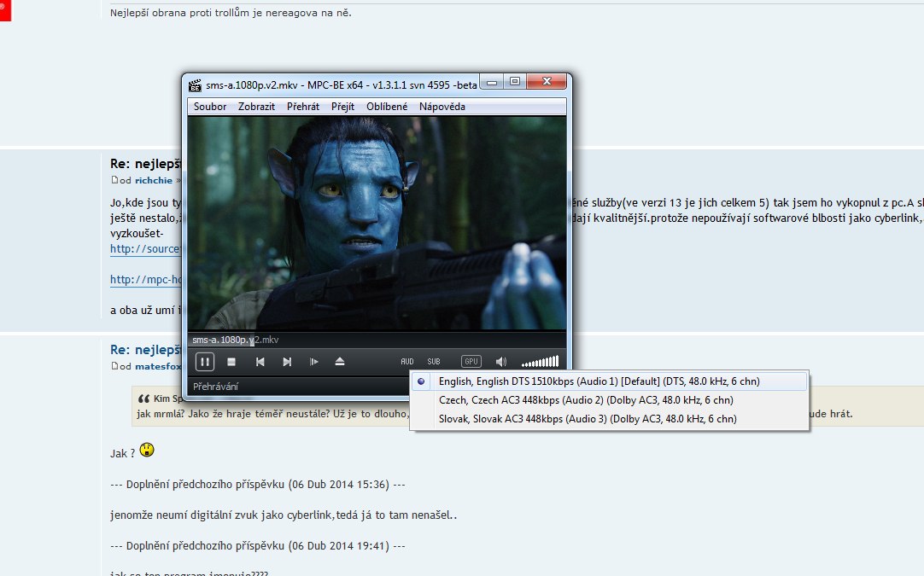This screenshot has width=924, height=576.
Task: Mute the sound with speaker icon
Action: pos(501,362)
